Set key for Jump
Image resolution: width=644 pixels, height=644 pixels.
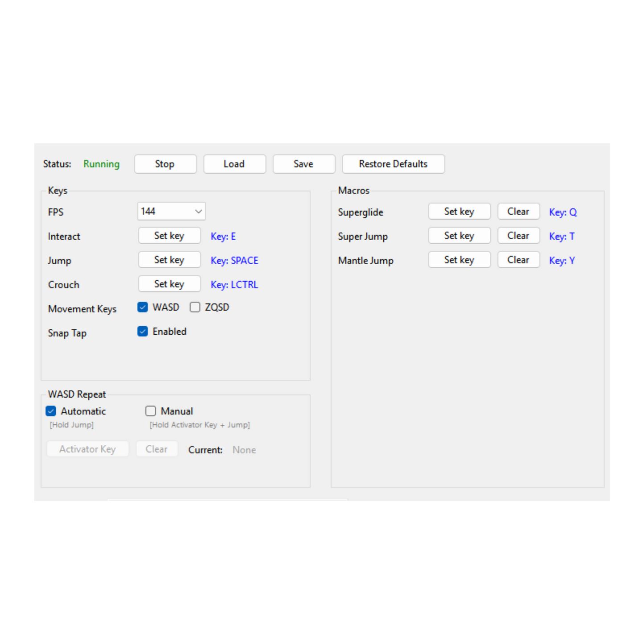(169, 259)
